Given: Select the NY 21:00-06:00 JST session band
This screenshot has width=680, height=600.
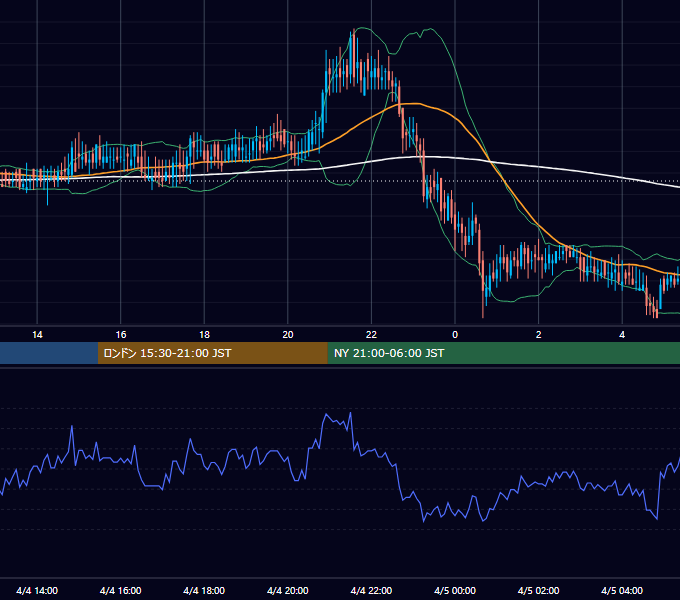Looking at the screenshot, I should coord(503,353).
